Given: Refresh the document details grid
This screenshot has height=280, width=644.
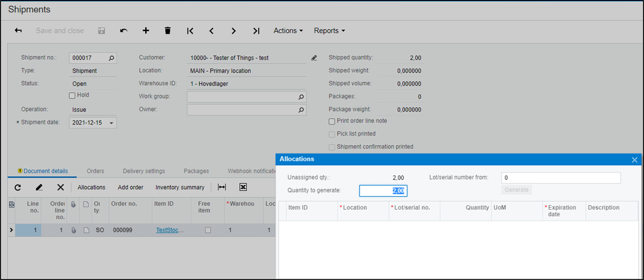Looking at the screenshot, I should tap(17, 187).
